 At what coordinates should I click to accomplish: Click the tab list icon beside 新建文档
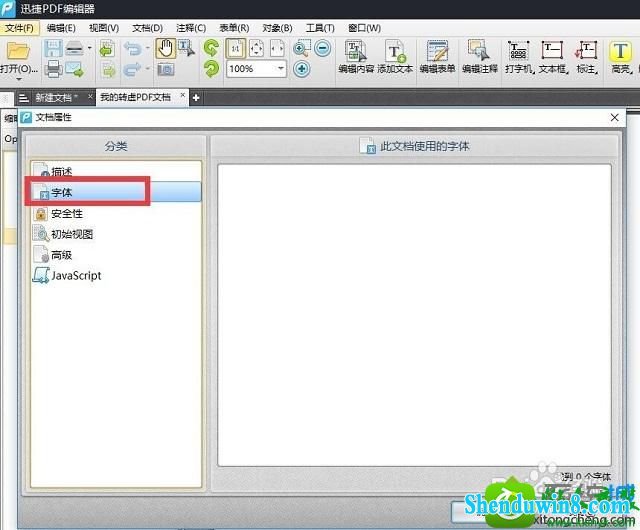click(x=23, y=98)
